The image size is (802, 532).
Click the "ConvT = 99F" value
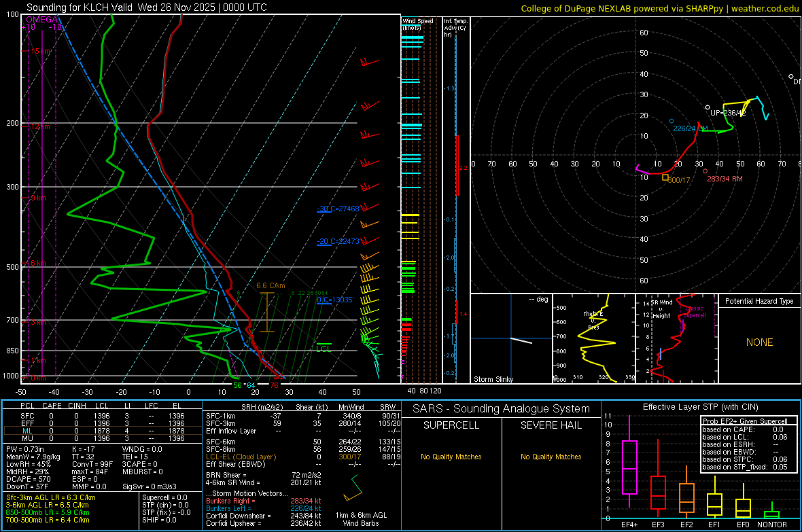pyautogui.click(x=92, y=464)
